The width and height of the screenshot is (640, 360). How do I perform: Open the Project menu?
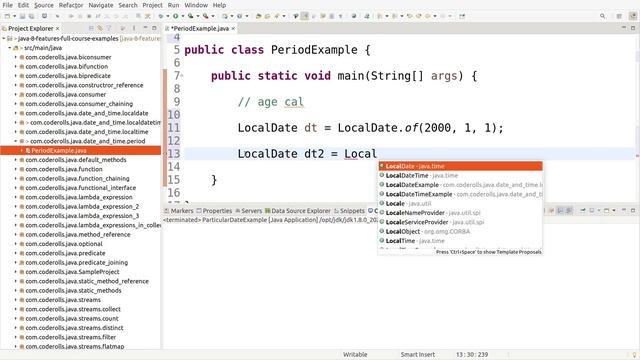152,5
